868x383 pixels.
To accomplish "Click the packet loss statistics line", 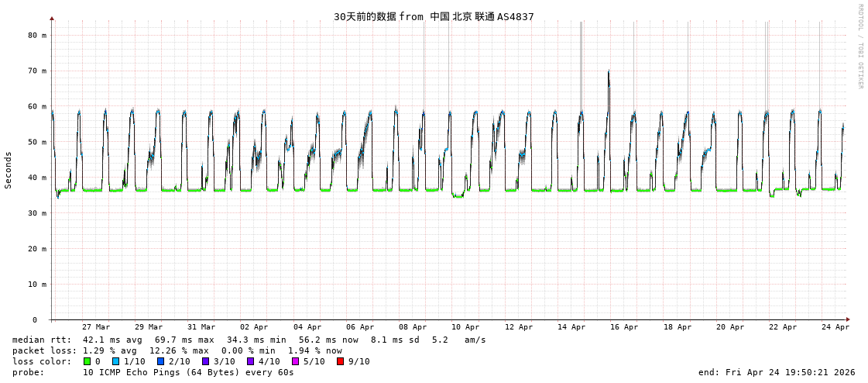I will 177,350.
